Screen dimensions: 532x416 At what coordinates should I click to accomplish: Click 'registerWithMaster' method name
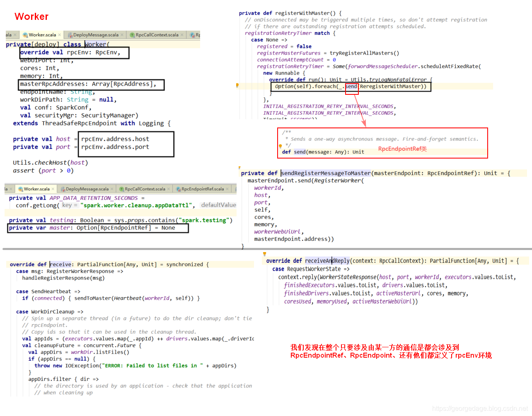[x=302, y=13]
